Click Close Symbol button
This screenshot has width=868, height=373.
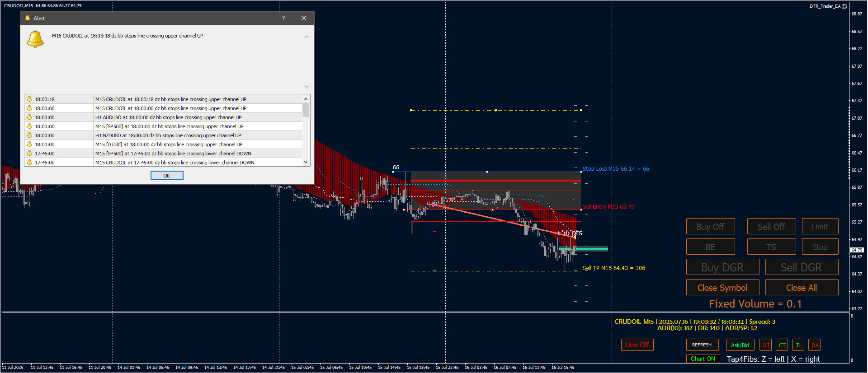pyautogui.click(x=722, y=288)
